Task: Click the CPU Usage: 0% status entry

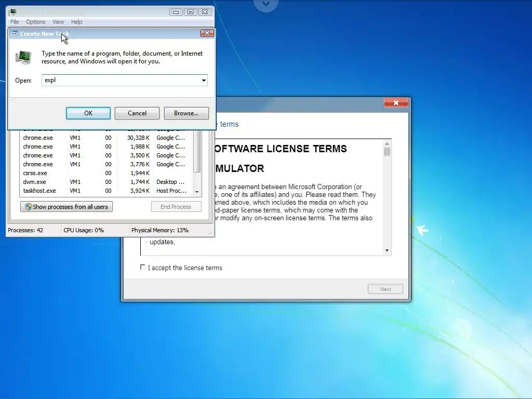Action: click(84, 230)
